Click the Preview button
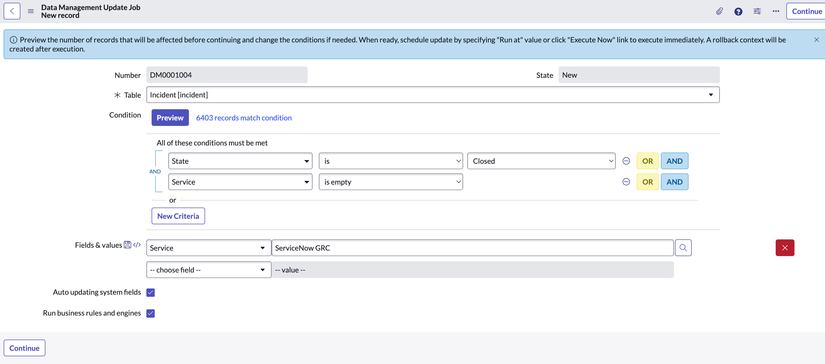The height and width of the screenshot is (364, 825). click(170, 118)
